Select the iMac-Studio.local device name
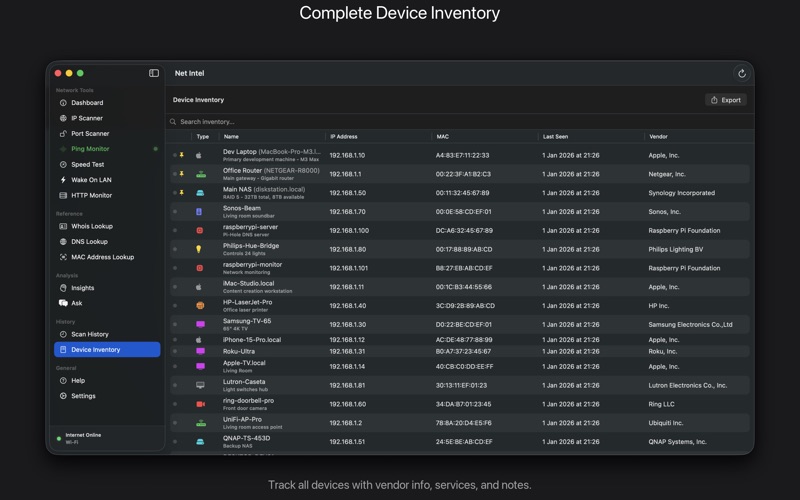This screenshot has height=500, width=800. (248, 283)
